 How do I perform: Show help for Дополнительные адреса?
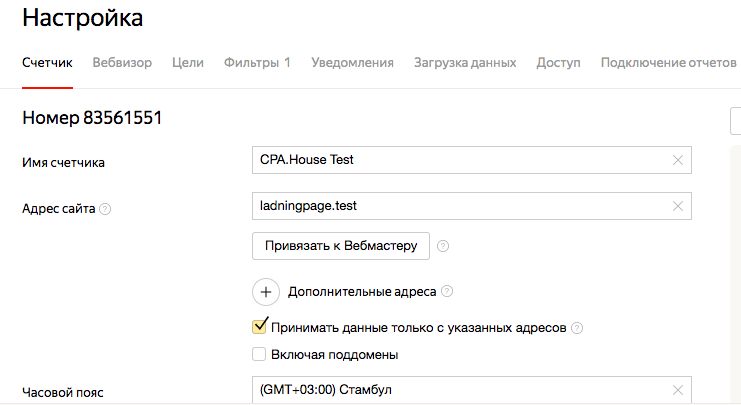click(x=447, y=292)
